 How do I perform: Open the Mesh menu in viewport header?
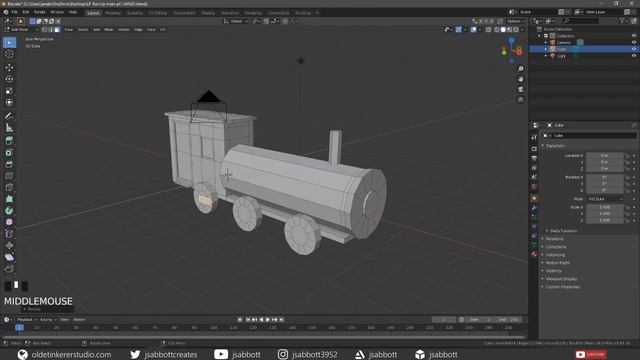[x=109, y=30]
